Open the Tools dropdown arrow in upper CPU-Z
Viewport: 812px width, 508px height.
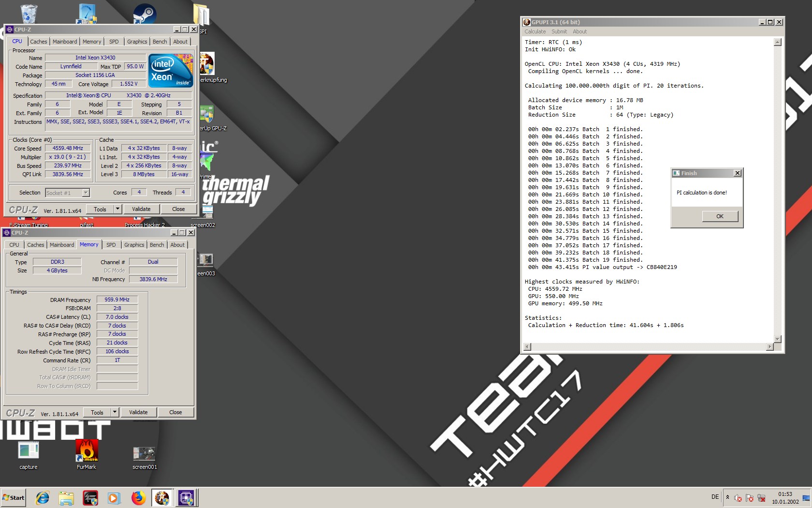(x=117, y=209)
